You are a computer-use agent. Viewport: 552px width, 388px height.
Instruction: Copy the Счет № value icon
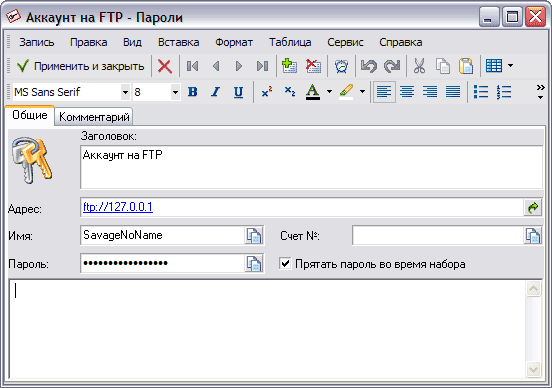click(533, 236)
